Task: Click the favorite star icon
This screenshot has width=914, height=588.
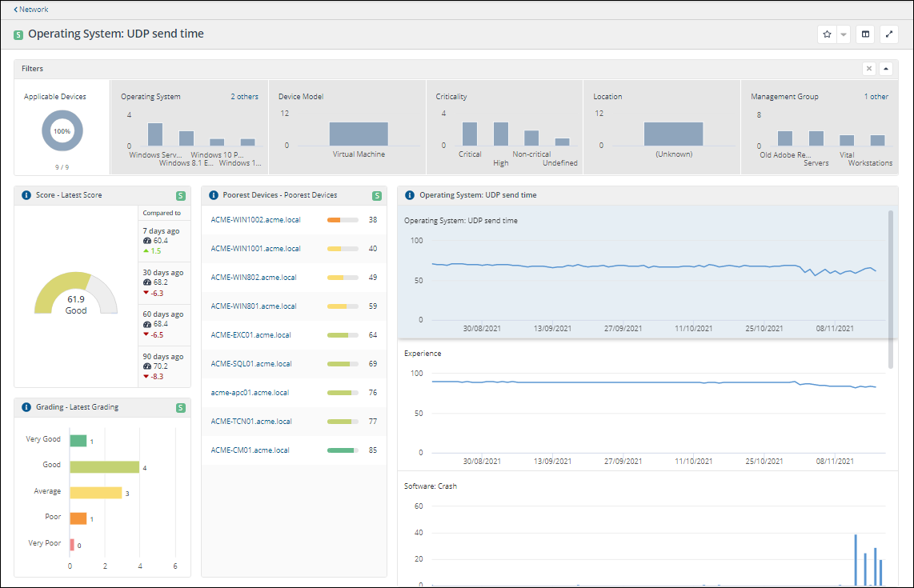Action: [x=827, y=34]
